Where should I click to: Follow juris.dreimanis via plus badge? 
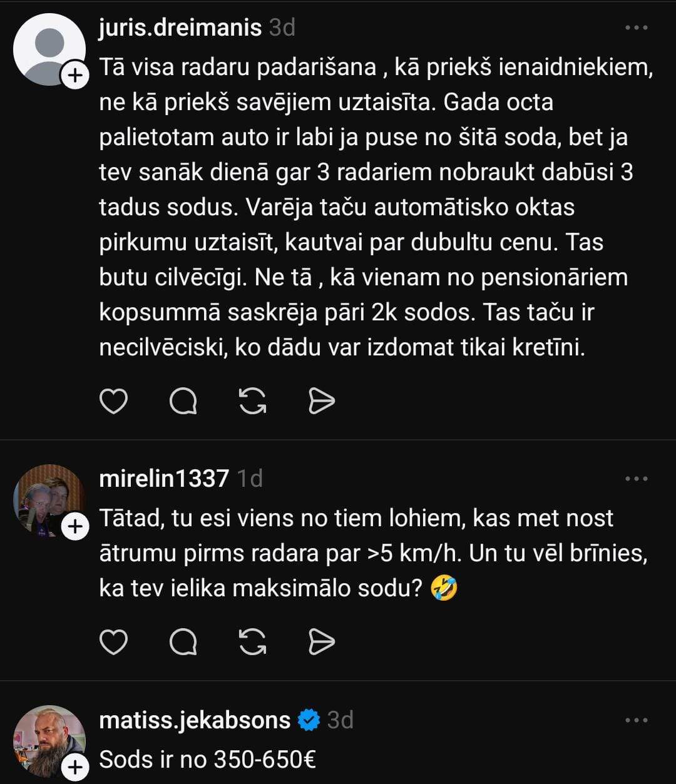pyautogui.click(x=75, y=76)
